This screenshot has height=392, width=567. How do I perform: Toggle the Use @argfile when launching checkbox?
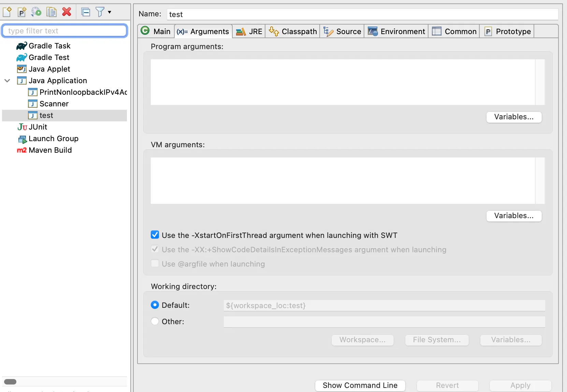[x=155, y=263]
